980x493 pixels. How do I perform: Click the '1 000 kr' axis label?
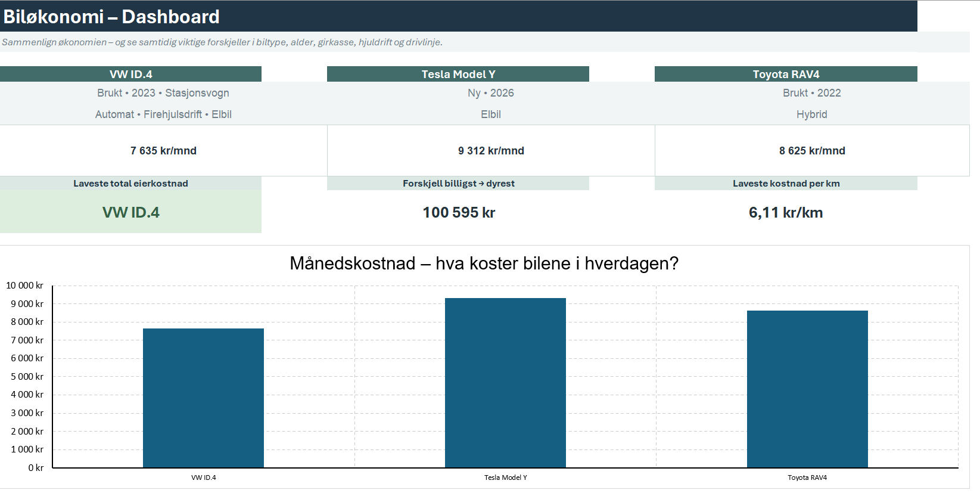click(27, 449)
